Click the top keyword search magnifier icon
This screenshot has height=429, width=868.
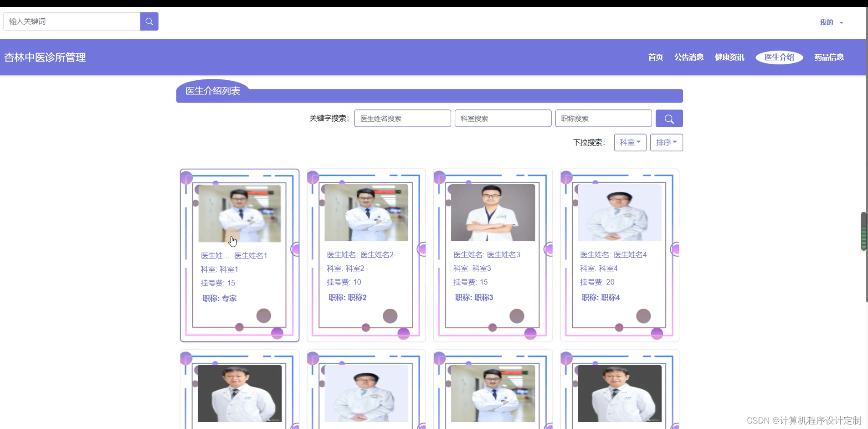click(149, 21)
